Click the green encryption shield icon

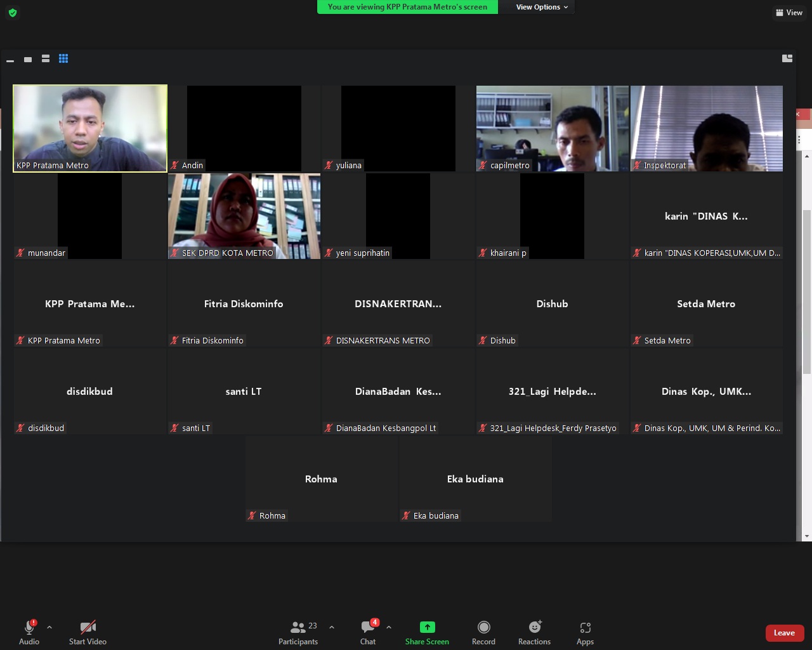click(x=13, y=13)
